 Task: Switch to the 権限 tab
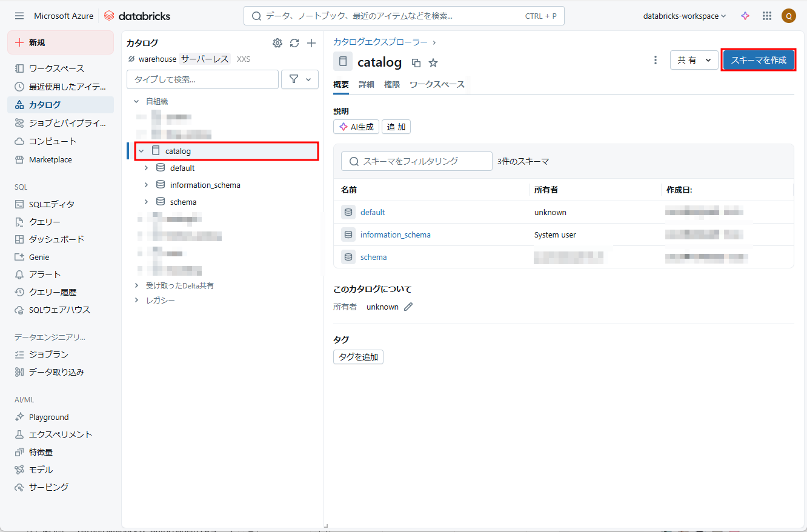pos(392,85)
